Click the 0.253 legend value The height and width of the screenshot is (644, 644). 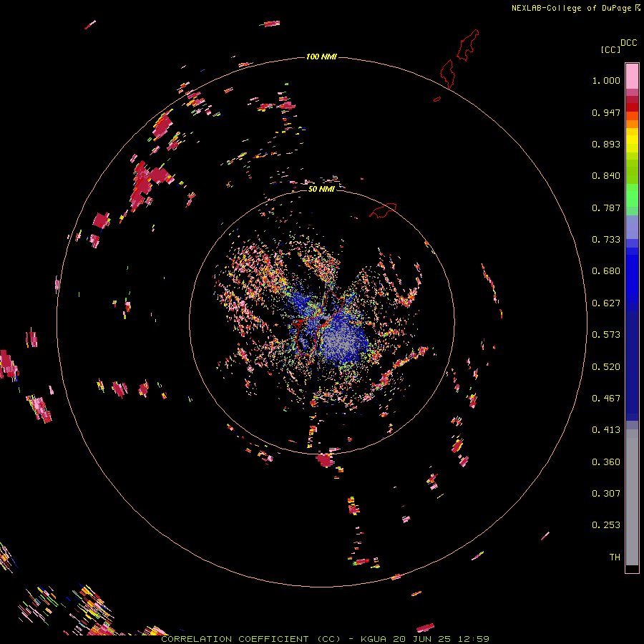[x=606, y=525]
